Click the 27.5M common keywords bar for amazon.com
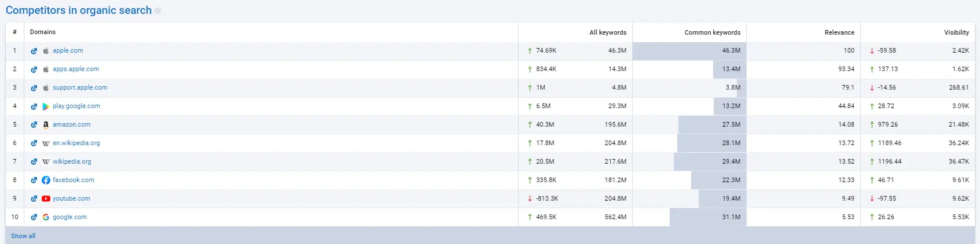The width and height of the screenshot is (980, 244). [712, 125]
